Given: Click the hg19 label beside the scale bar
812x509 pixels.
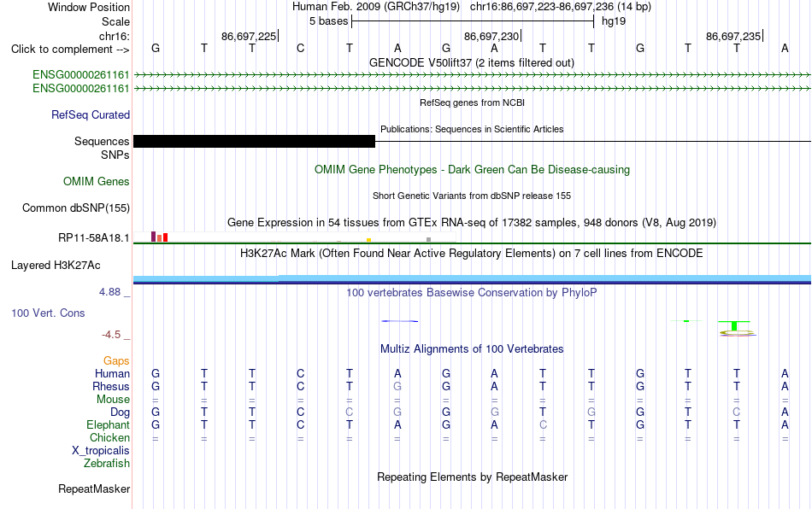Looking at the screenshot, I should click(x=614, y=21).
